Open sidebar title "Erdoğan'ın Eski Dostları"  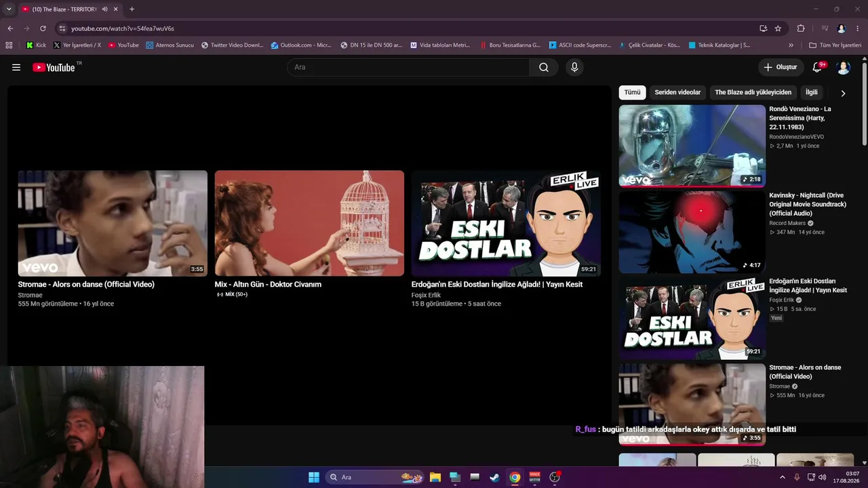pyautogui.click(x=808, y=285)
